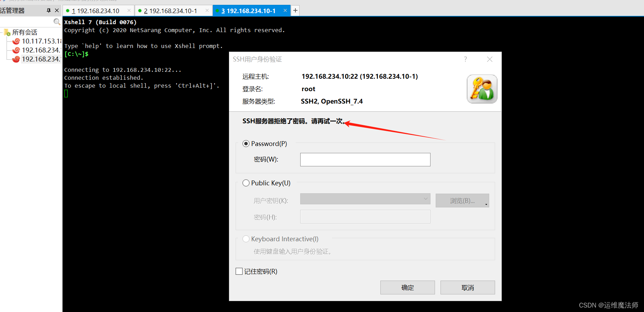Screen dimensions: 644x312
Task: Close the SSH用户身份验证 dialog
Action: 490,59
